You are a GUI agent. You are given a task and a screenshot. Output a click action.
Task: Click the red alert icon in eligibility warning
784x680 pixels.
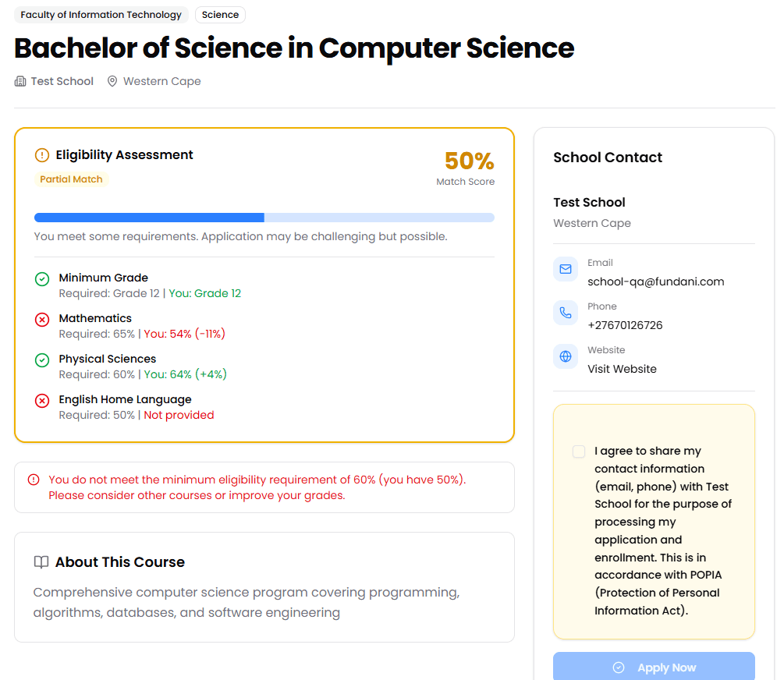tap(34, 480)
